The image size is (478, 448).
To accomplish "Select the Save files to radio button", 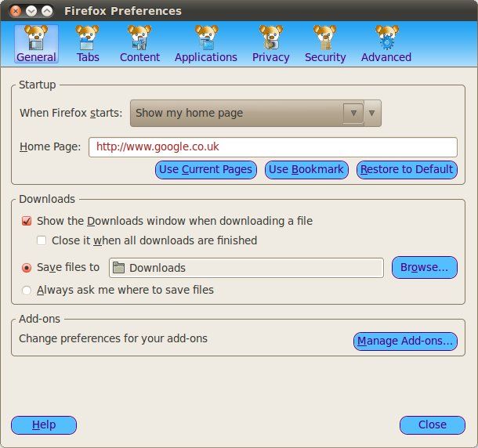I will tap(27, 268).
